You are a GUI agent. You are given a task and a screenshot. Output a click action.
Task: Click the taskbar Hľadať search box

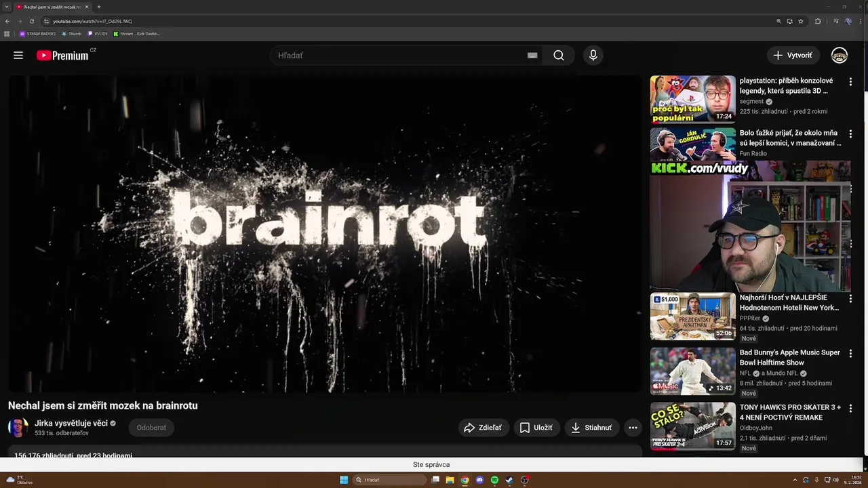(x=390, y=480)
